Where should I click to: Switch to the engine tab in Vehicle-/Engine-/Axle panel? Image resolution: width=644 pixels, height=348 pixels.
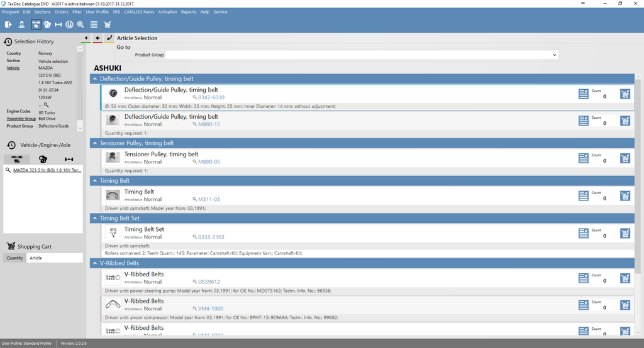[43, 159]
